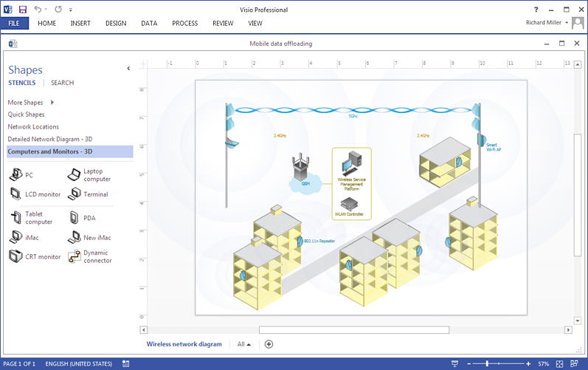The image size is (588, 370).
Task: Select the SEARCH tab in Shapes pane
Action: coord(62,83)
